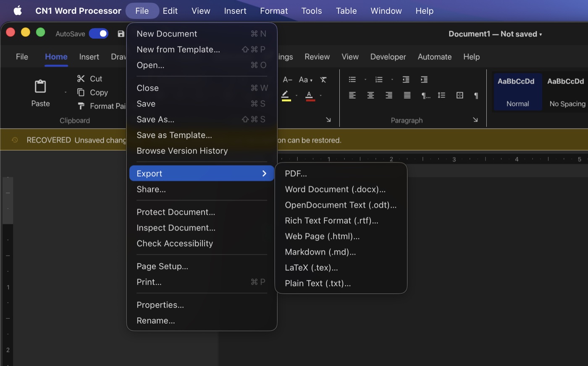Switch to the Automate ribbon tab
The height and width of the screenshot is (366, 588).
coord(434,57)
